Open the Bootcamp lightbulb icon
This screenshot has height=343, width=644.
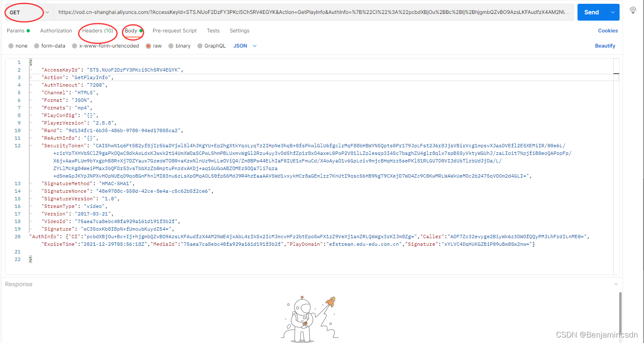point(633,10)
